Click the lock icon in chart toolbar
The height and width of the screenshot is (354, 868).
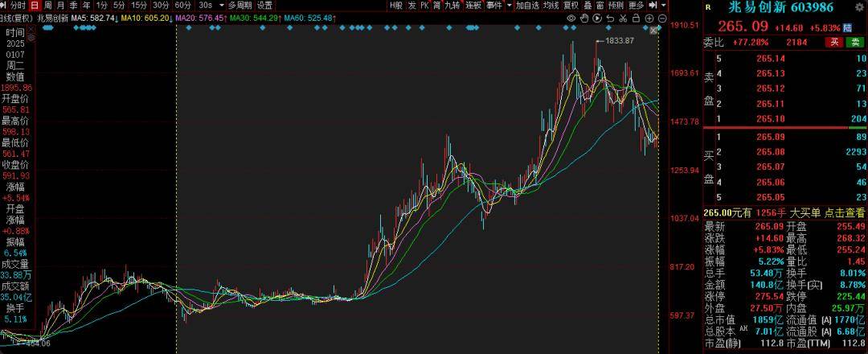tap(636, 18)
